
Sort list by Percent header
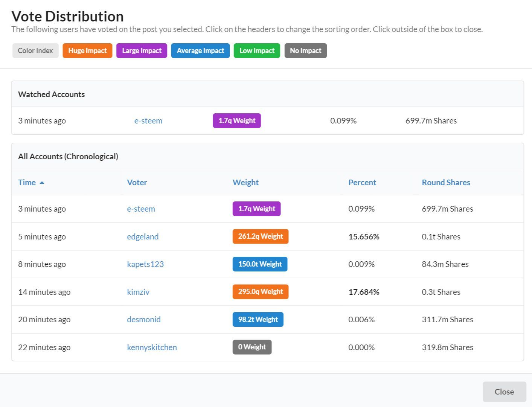(x=362, y=182)
